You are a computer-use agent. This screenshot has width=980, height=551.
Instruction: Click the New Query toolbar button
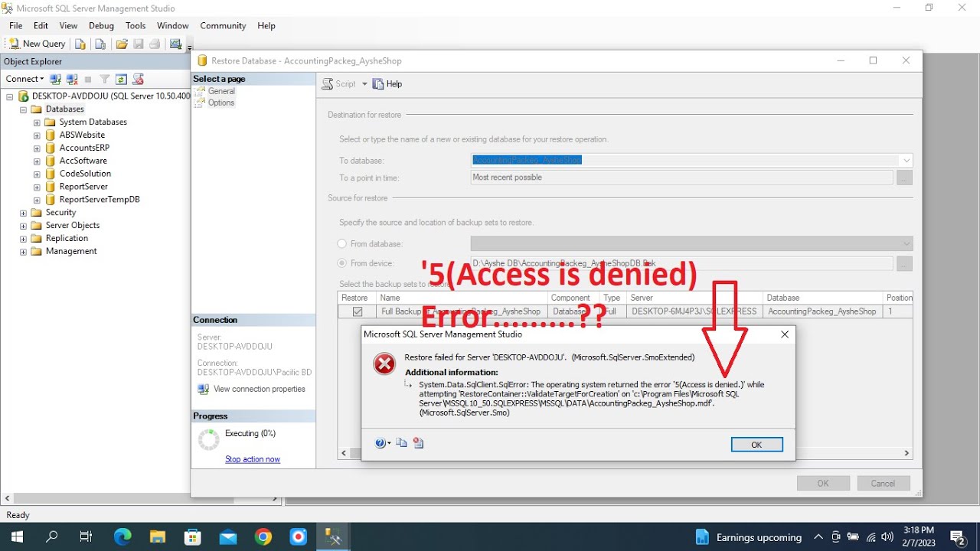[x=37, y=44]
